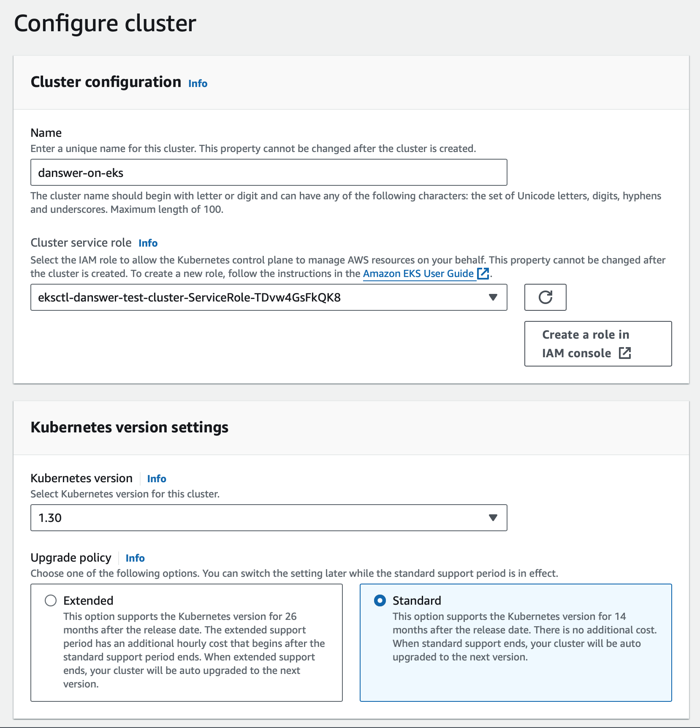This screenshot has width=700, height=728.
Task: Open the Kubernetes version dropdown
Action: click(x=492, y=517)
